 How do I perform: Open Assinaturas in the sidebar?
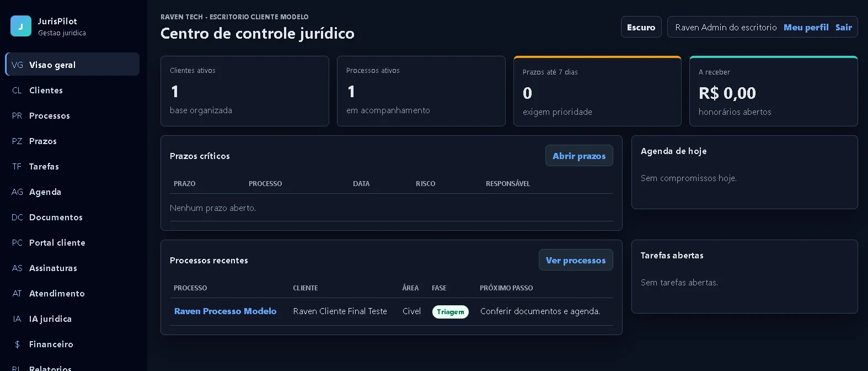pyautogui.click(x=72, y=268)
